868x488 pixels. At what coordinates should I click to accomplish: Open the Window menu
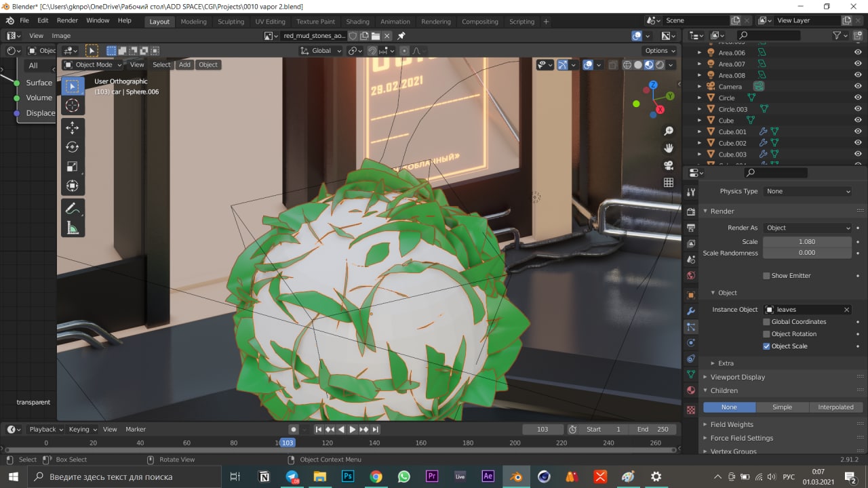click(x=98, y=20)
